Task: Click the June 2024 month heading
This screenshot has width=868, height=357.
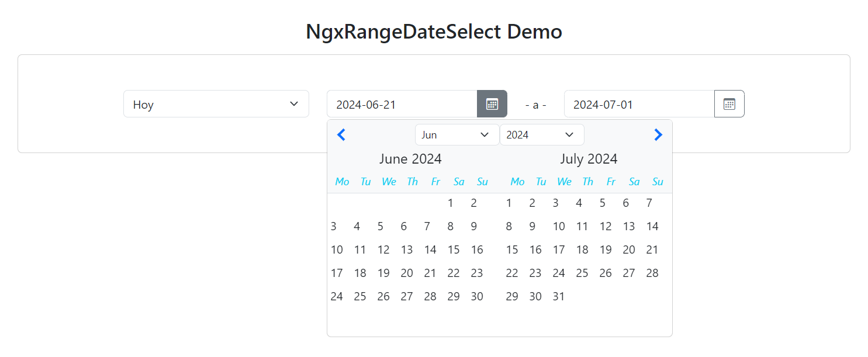Action: coord(411,159)
